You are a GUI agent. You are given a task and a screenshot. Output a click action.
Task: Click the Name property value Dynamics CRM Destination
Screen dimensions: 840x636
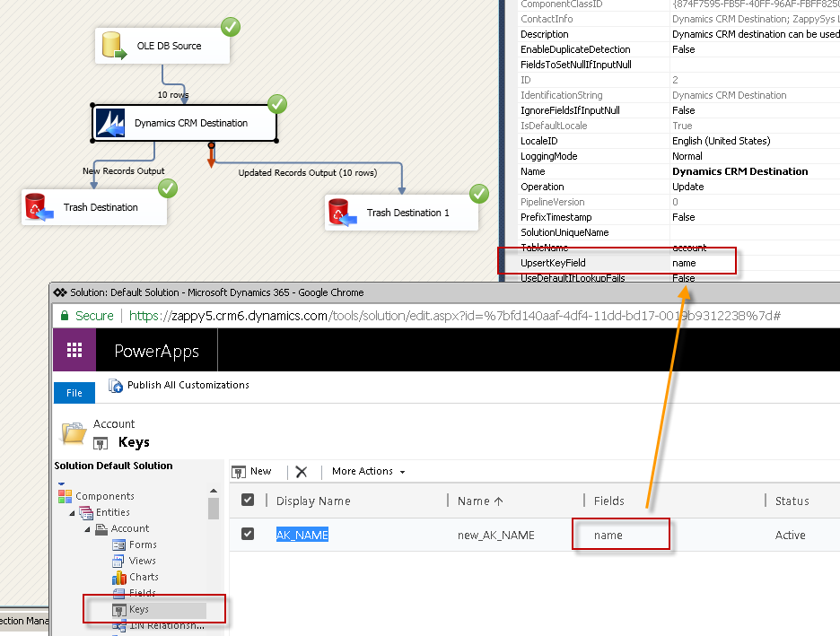[739, 171]
